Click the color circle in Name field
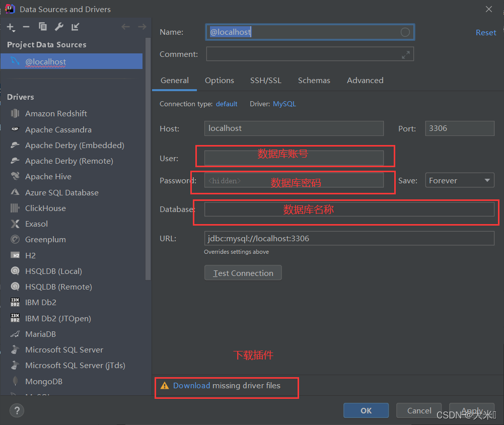 [405, 32]
